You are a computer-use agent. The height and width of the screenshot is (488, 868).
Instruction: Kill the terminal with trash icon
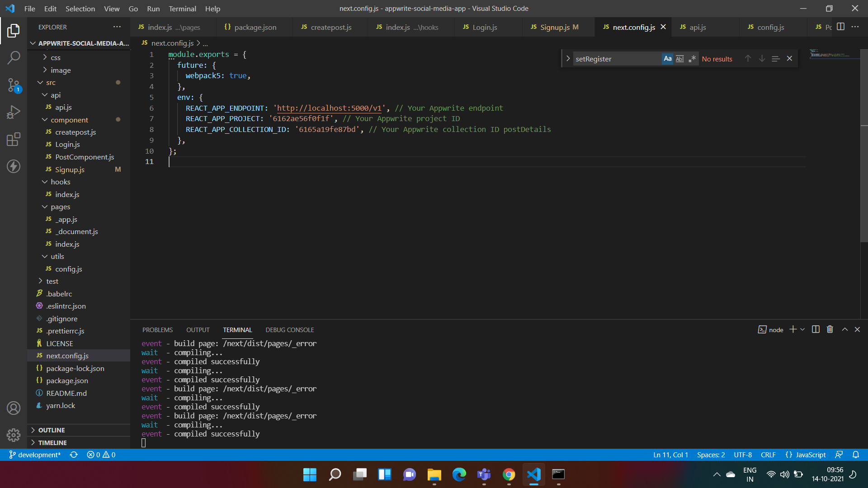click(830, 329)
